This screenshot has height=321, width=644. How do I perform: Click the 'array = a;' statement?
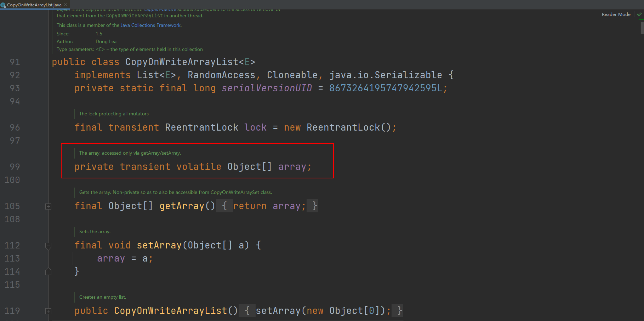125,259
